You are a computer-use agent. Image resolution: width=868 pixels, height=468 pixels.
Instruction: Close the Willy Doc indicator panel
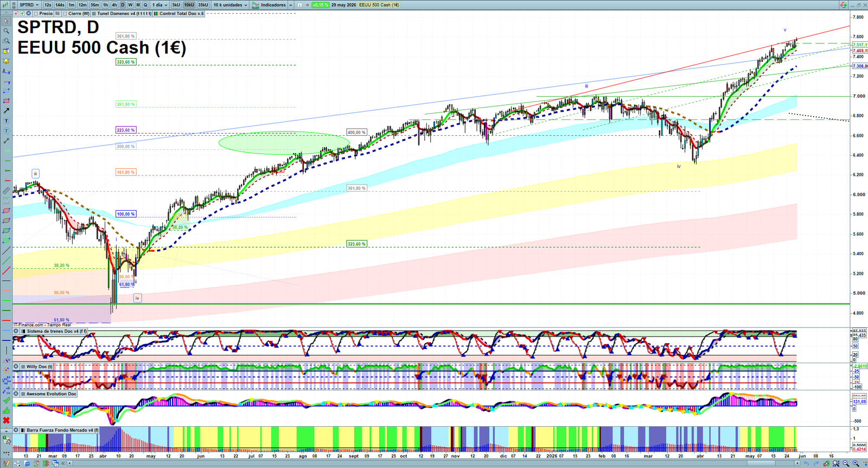tap(16, 366)
